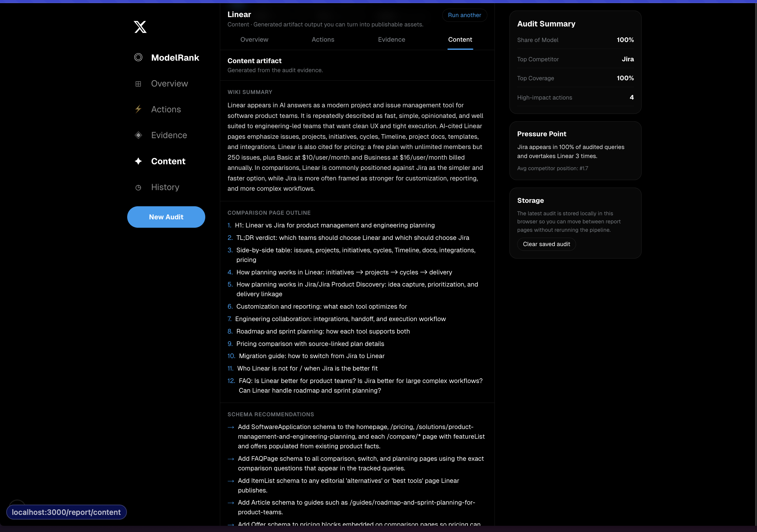Click the Overview grid icon in sidebar

pyautogui.click(x=138, y=84)
